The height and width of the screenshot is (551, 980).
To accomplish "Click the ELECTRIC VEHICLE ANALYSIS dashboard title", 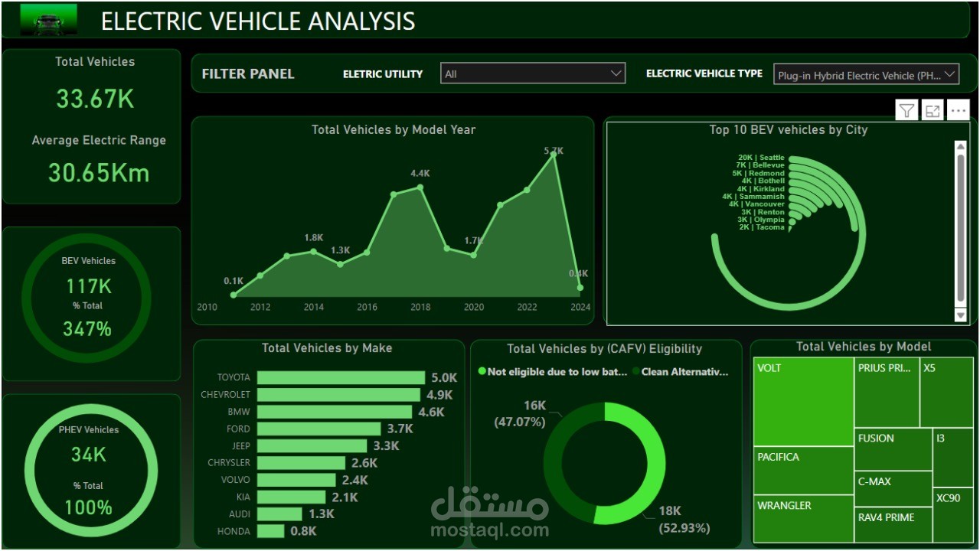I will [258, 21].
